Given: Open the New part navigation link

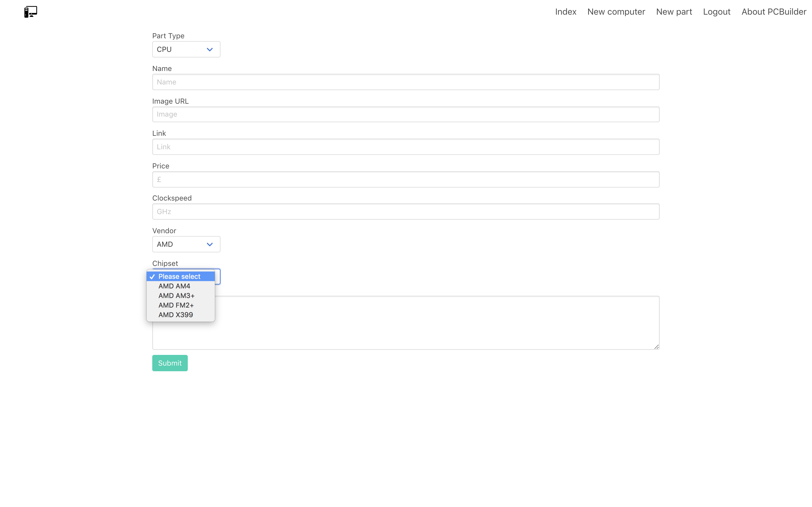Looking at the screenshot, I should coord(674,12).
